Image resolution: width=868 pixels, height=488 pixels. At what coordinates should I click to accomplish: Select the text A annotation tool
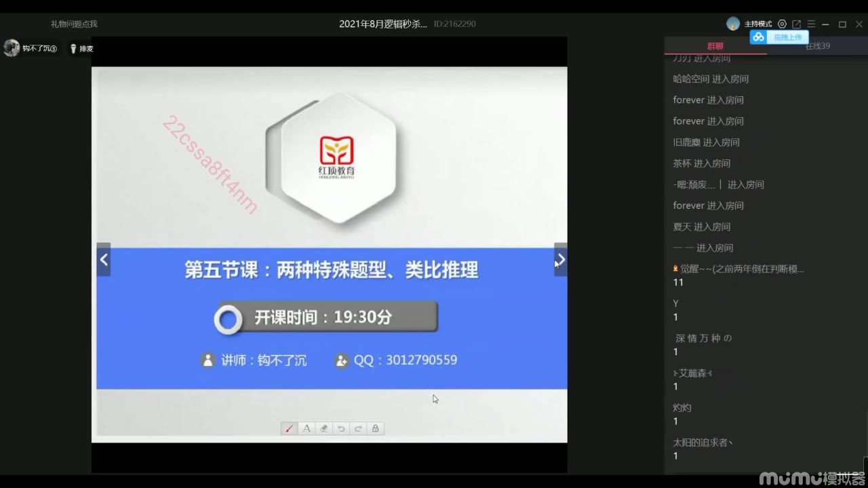307,428
